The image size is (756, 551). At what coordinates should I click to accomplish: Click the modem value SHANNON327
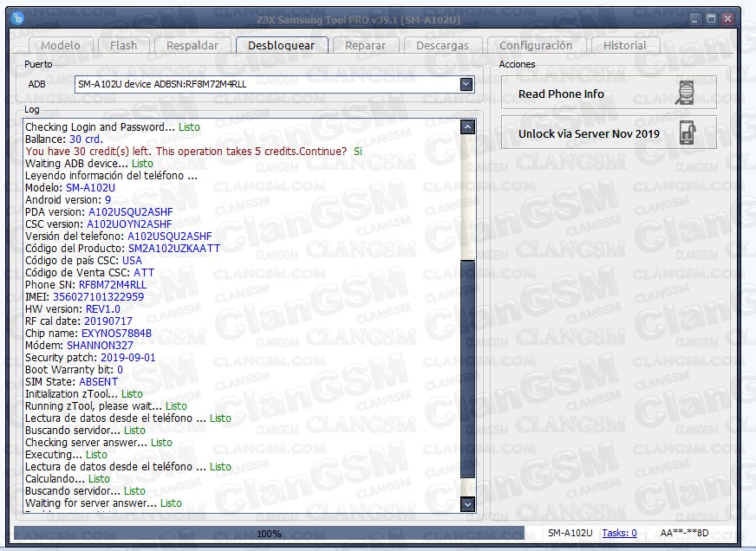100,346
